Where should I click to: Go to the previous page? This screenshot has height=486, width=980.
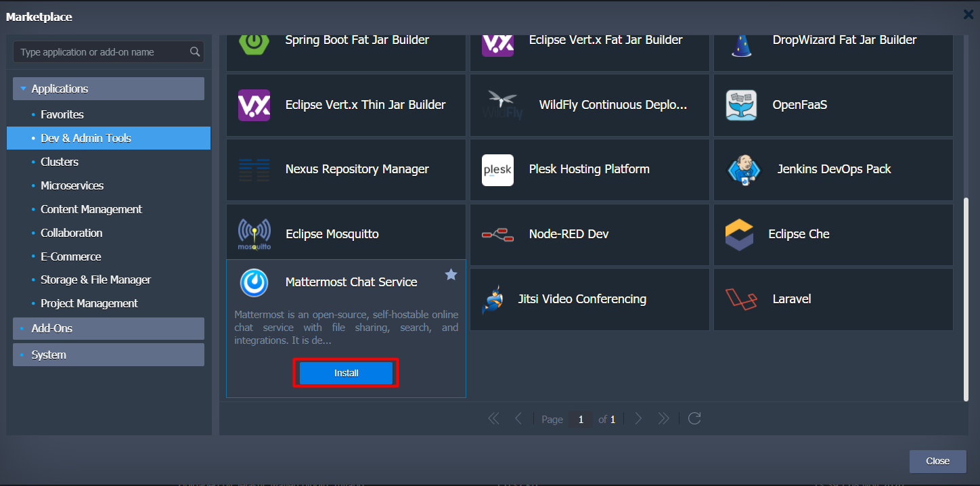pyautogui.click(x=518, y=419)
